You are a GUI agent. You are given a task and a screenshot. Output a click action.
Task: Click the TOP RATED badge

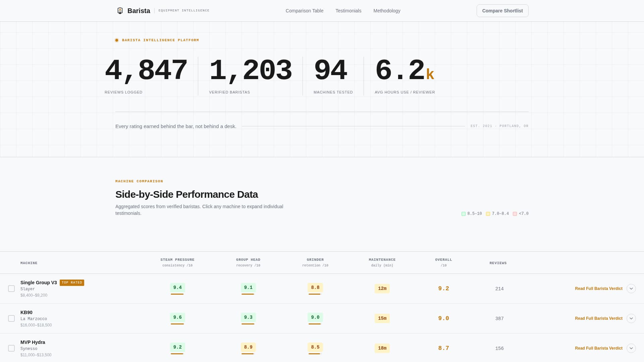point(72,283)
